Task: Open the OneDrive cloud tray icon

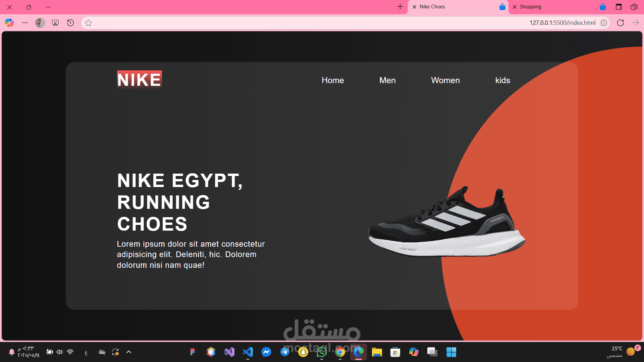Action: [102, 352]
